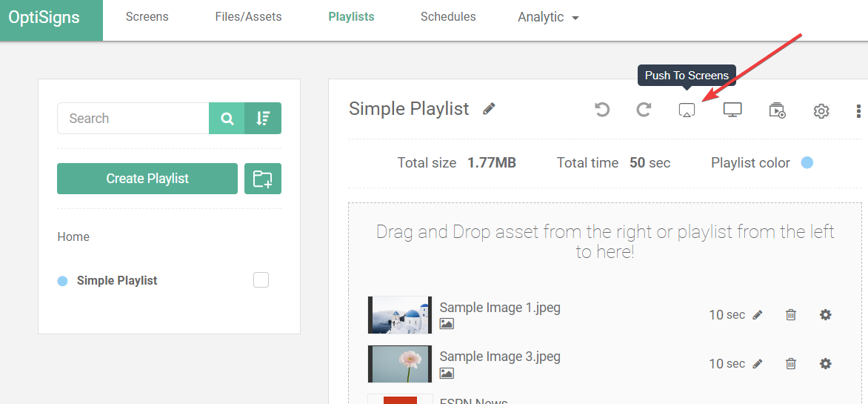The image size is (868, 404).
Task: Click the Total size 1.77MB value
Action: pos(492,163)
